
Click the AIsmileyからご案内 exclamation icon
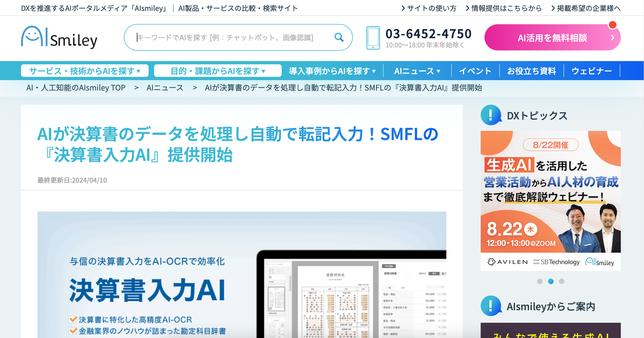[x=491, y=306]
